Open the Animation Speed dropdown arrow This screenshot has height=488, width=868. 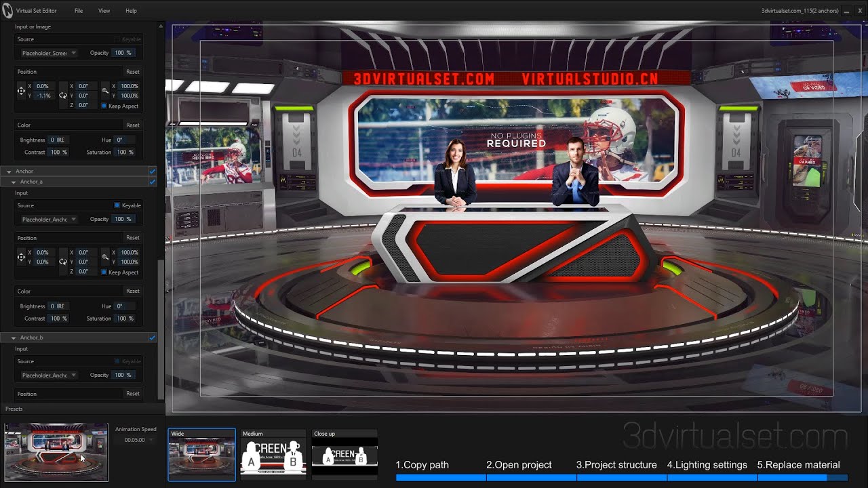coord(151,440)
